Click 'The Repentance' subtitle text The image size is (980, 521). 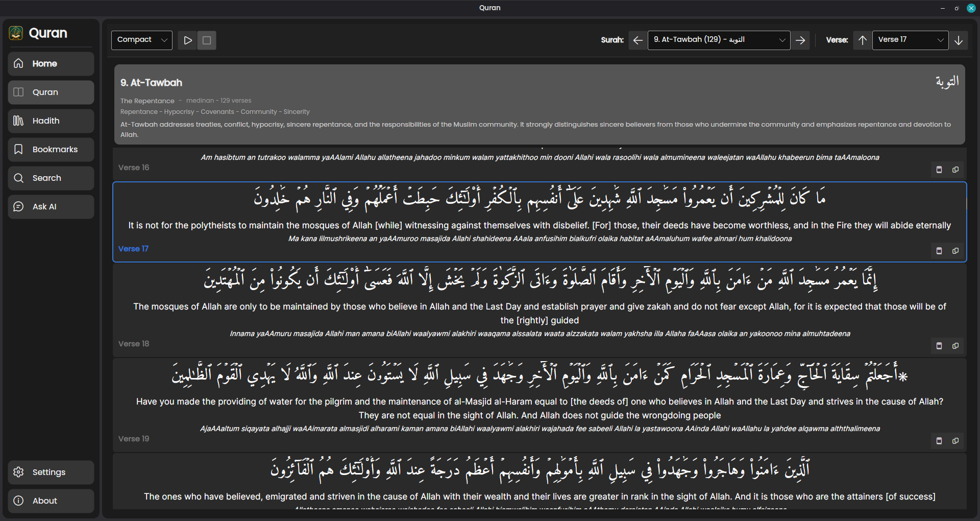click(148, 101)
